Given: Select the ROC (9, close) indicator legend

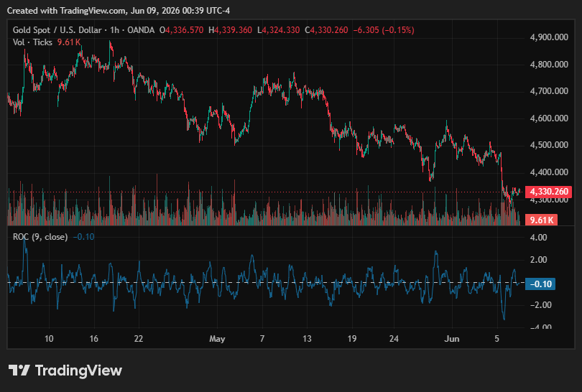Looking at the screenshot, I should pyautogui.click(x=40, y=237).
